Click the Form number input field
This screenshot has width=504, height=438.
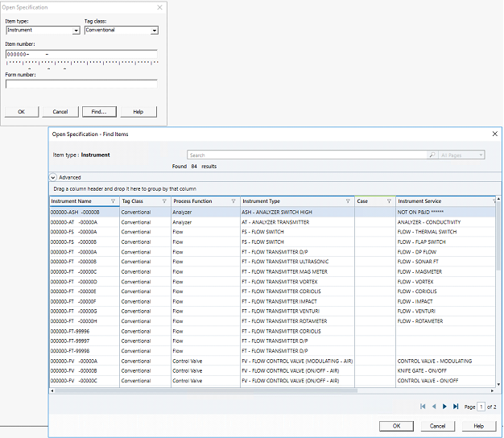(x=81, y=83)
